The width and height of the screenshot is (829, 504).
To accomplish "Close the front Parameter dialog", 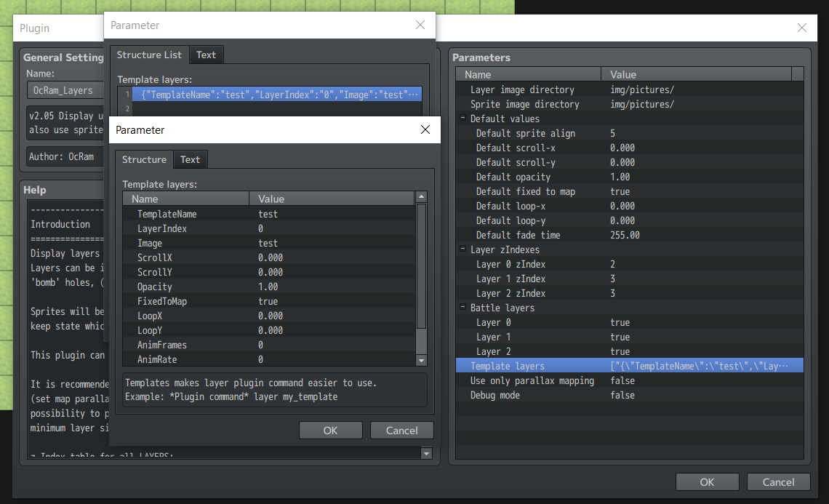I will click(425, 129).
